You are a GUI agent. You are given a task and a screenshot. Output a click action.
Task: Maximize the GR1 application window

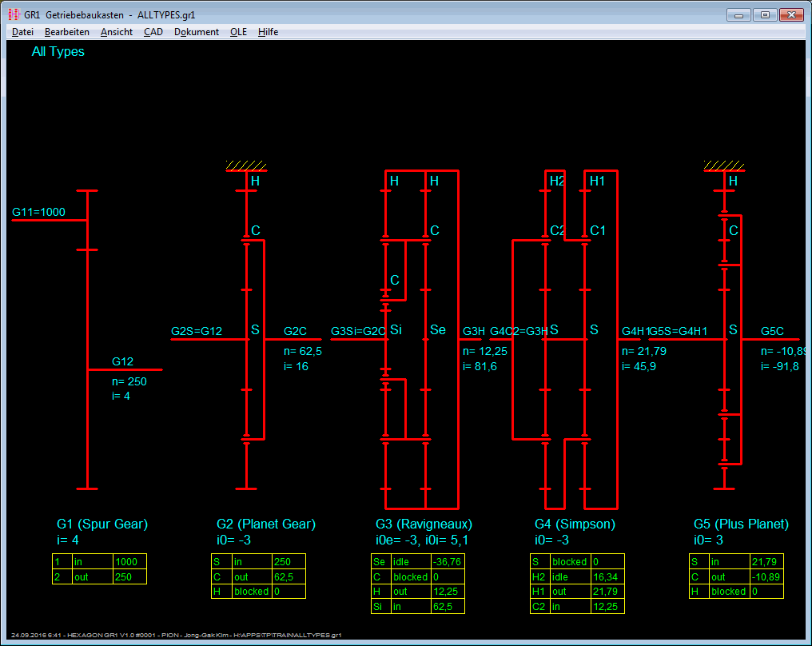click(765, 14)
